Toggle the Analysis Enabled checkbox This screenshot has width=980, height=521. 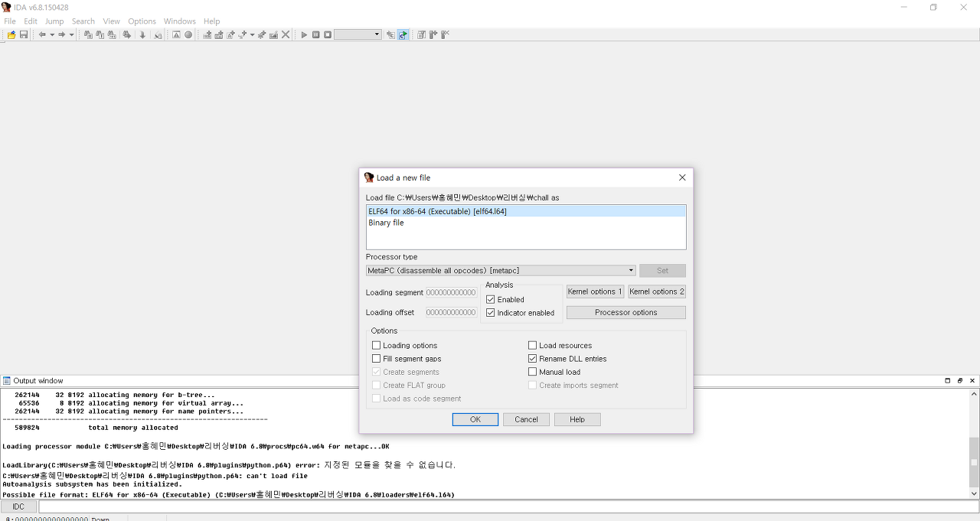tap(491, 299)
